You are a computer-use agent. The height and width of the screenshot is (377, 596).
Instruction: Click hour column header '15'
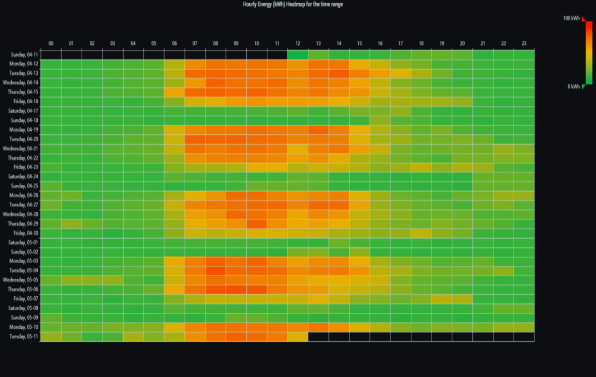tap(360, 44)
